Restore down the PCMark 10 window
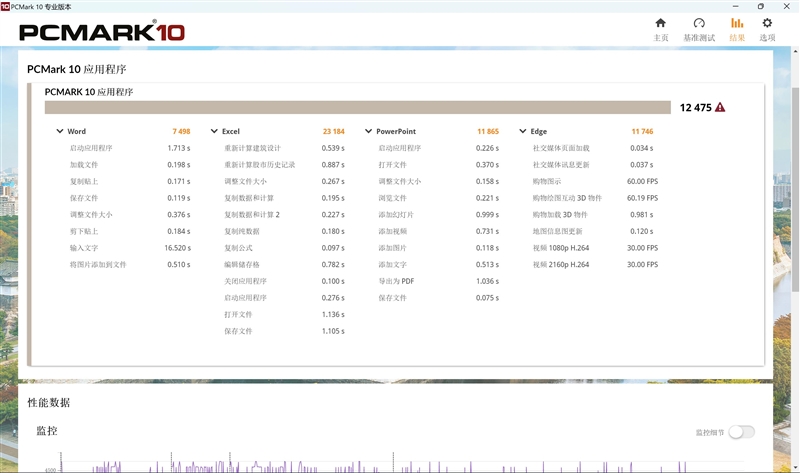 click(x=761, y=6)
